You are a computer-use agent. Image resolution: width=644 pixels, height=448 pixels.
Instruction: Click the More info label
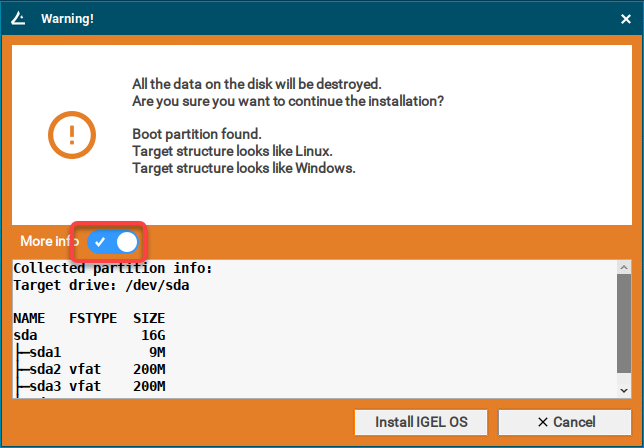coord(49,241)
